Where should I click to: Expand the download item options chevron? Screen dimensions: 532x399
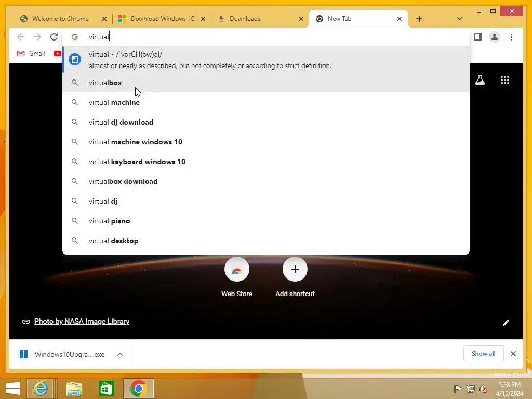pyautogui.click(x=120, y=354)
